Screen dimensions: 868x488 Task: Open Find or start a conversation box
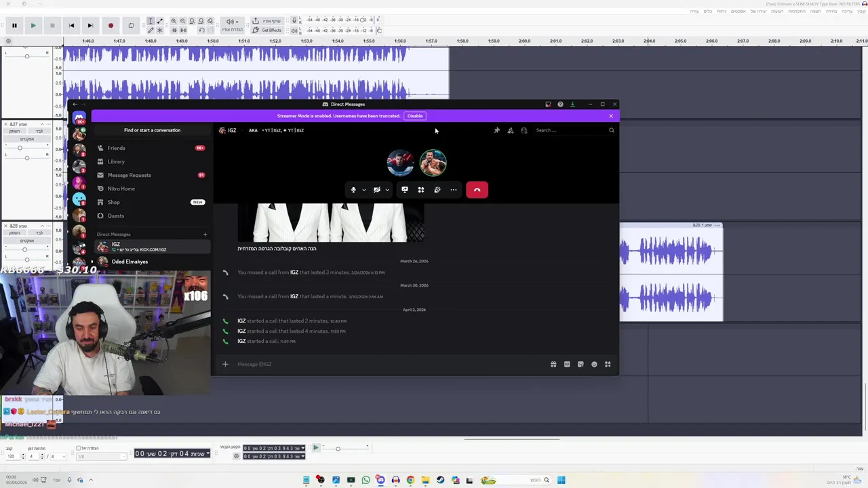[152, 130]
